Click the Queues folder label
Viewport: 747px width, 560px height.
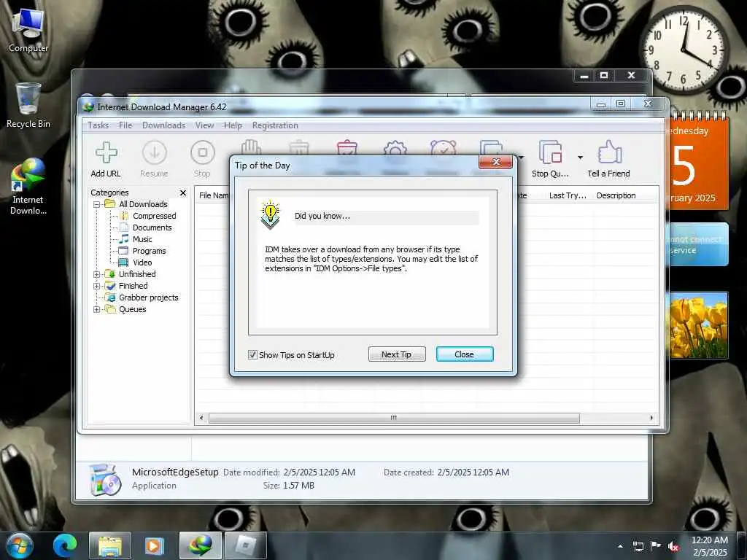point(133,309)
